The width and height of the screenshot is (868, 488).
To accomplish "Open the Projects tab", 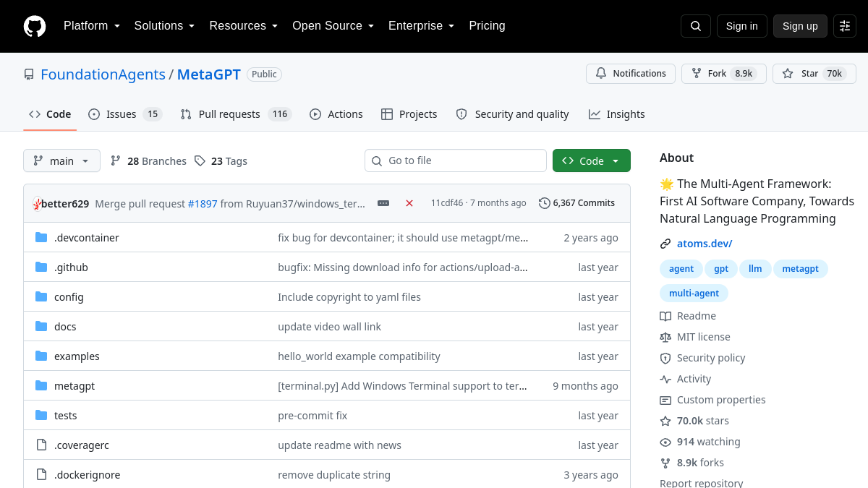I will (x=409, y=114).
